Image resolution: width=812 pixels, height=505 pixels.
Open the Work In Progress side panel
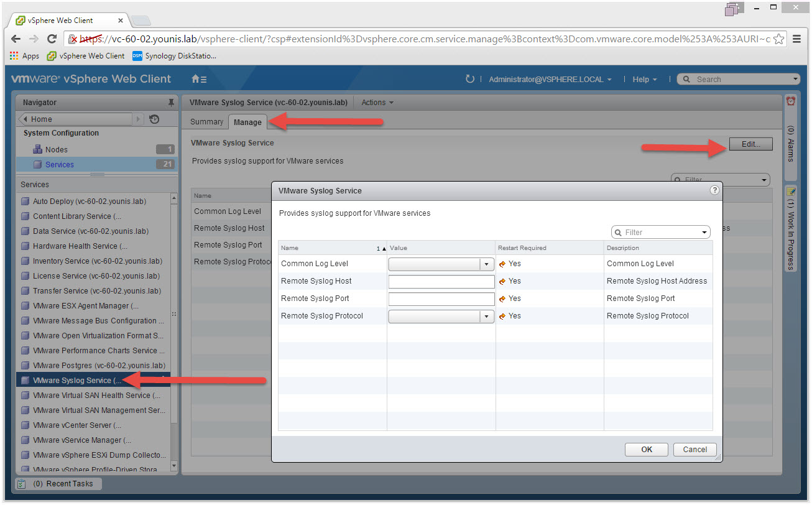point(791,229)
